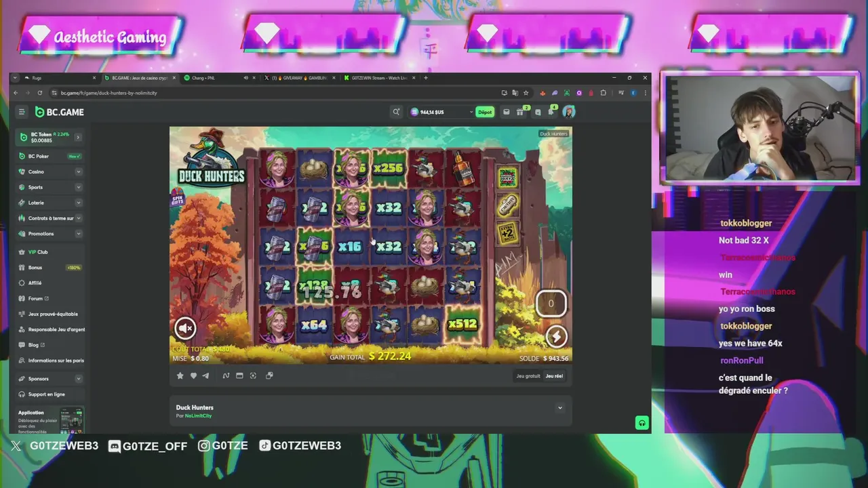Expand the Sponsors sidebar section
Viewport: 868px width, 488px height.
click(79, 379)
